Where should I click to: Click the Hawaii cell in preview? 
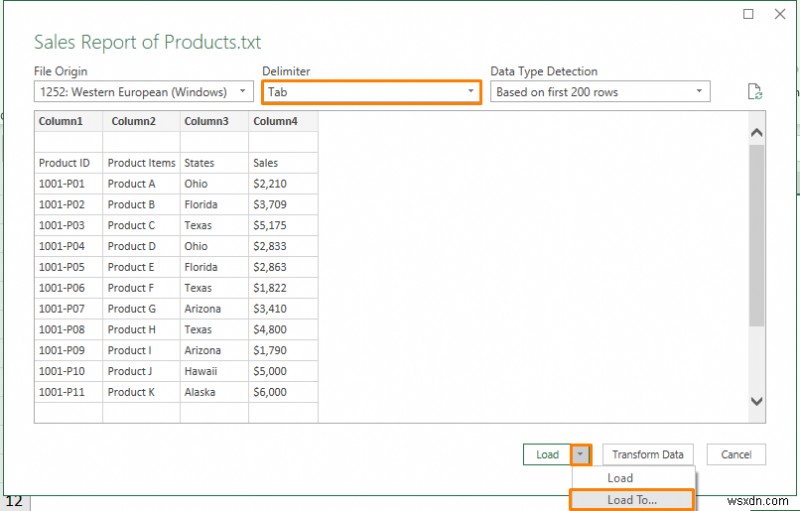click(214, 371)
